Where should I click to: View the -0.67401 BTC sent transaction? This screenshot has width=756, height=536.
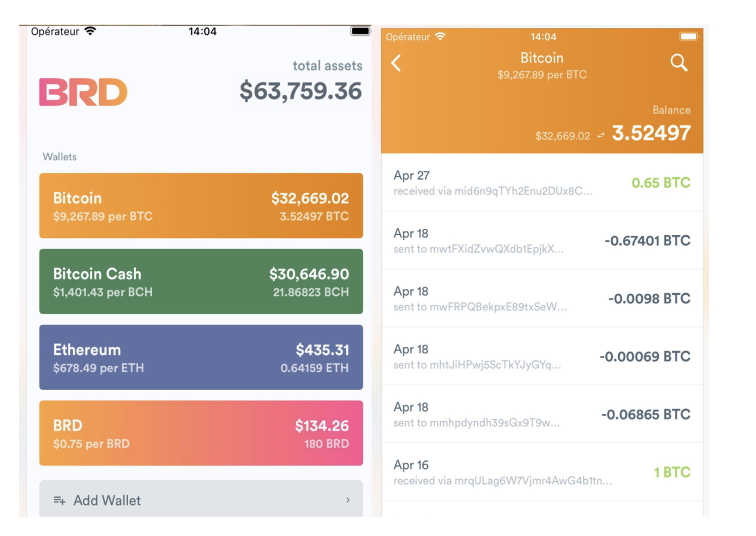click(542, 241)
